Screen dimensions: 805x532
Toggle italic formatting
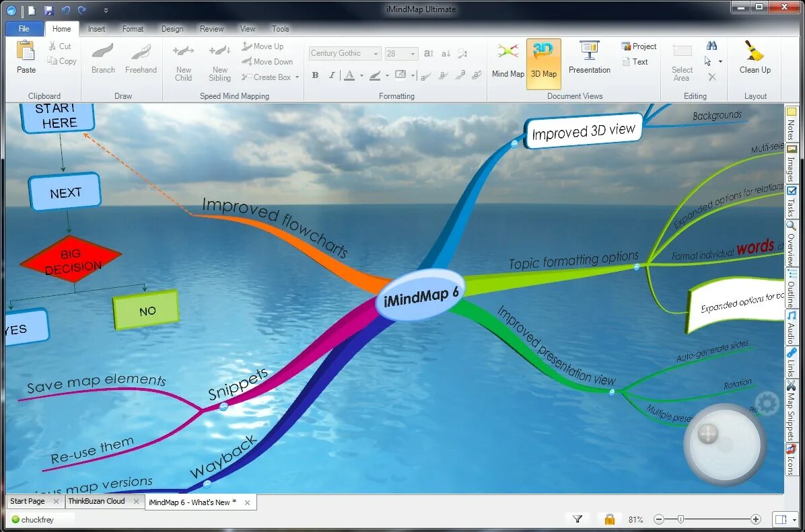pos(332,75)
